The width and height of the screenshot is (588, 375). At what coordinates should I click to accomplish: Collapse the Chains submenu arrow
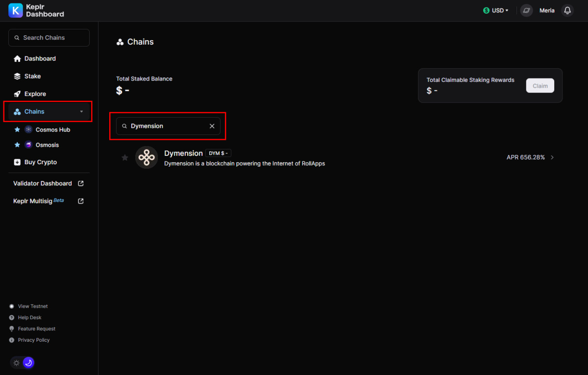click(81, 112)
